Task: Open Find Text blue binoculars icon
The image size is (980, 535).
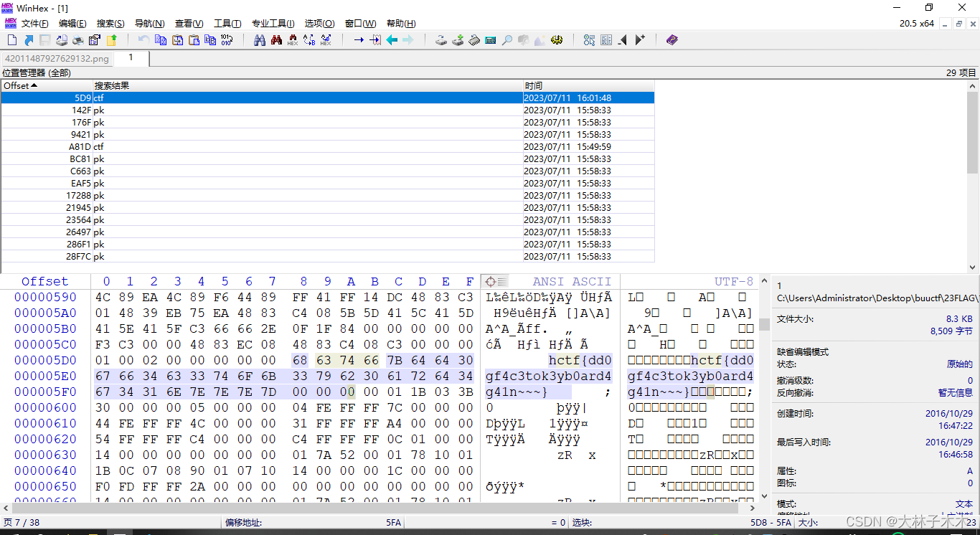Action: (260, 40)
